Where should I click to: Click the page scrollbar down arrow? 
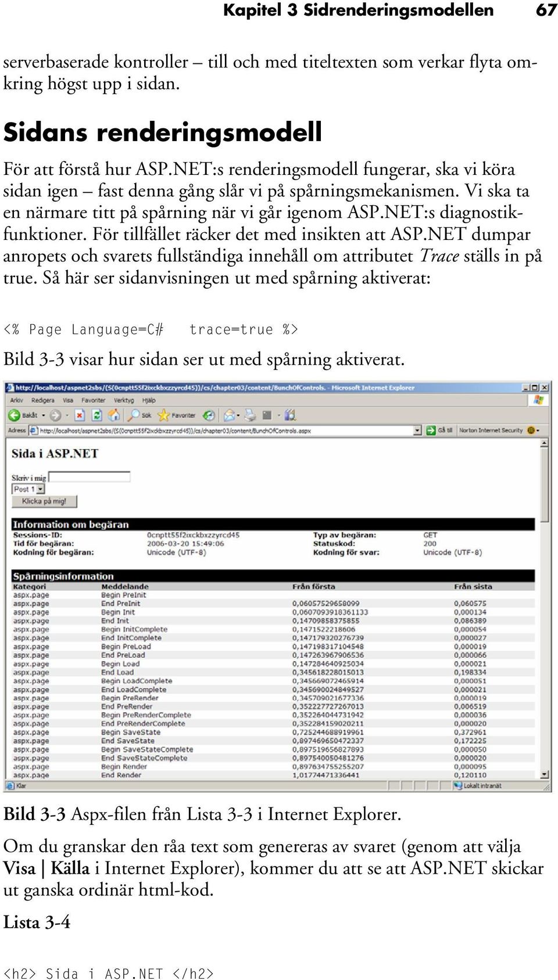pos(545,774)
